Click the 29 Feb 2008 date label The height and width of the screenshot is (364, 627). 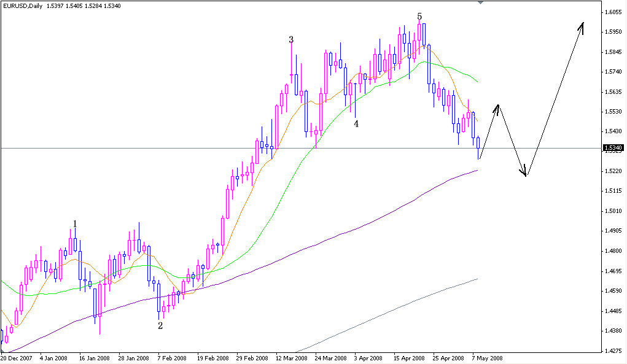(x=252, y=358)
